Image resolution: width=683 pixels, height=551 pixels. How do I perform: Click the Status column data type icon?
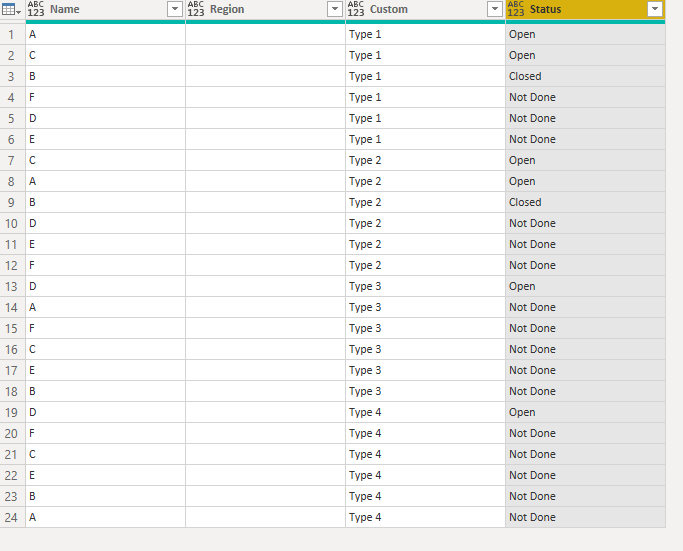tap(516, 9)
